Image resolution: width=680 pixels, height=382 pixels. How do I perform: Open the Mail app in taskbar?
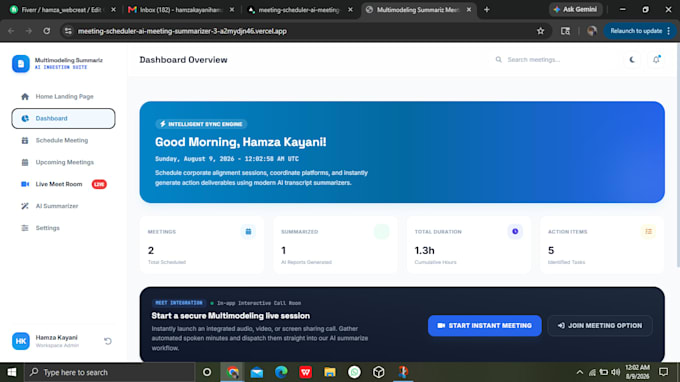coord(257,372)
